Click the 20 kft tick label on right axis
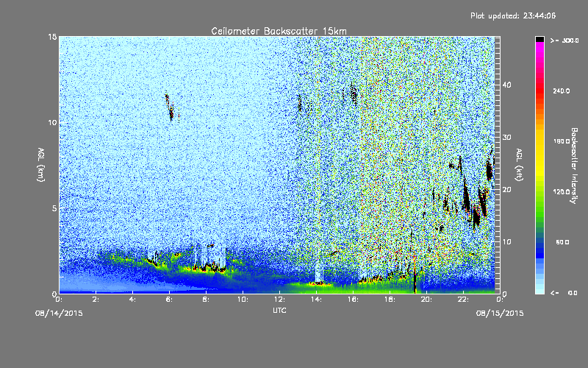Image resolution: width=588 pixels, height=368 pixels. coord(506,190)
